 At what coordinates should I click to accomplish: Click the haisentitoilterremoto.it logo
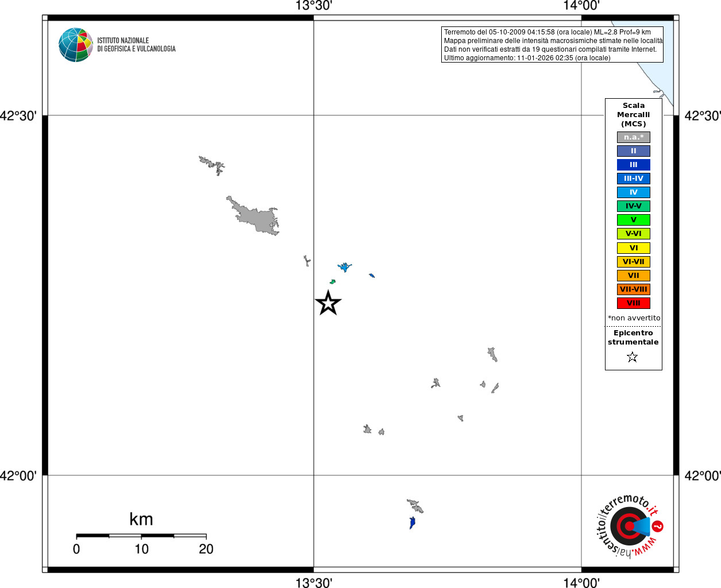(x=630, y=526)
